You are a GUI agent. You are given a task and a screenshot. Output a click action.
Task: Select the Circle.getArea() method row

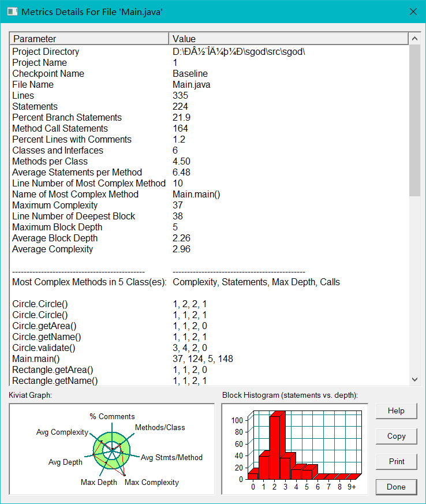(209, 326)
